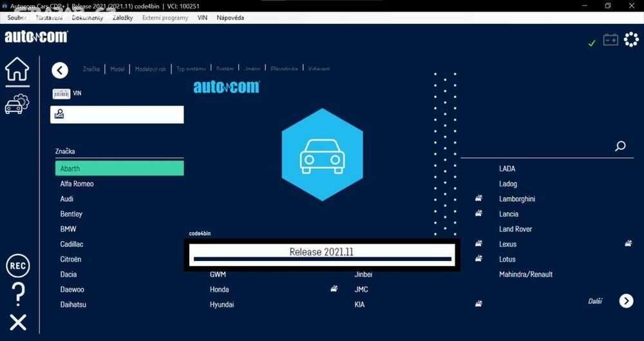Click the dotted circle spinner icon

pos(631,39)
